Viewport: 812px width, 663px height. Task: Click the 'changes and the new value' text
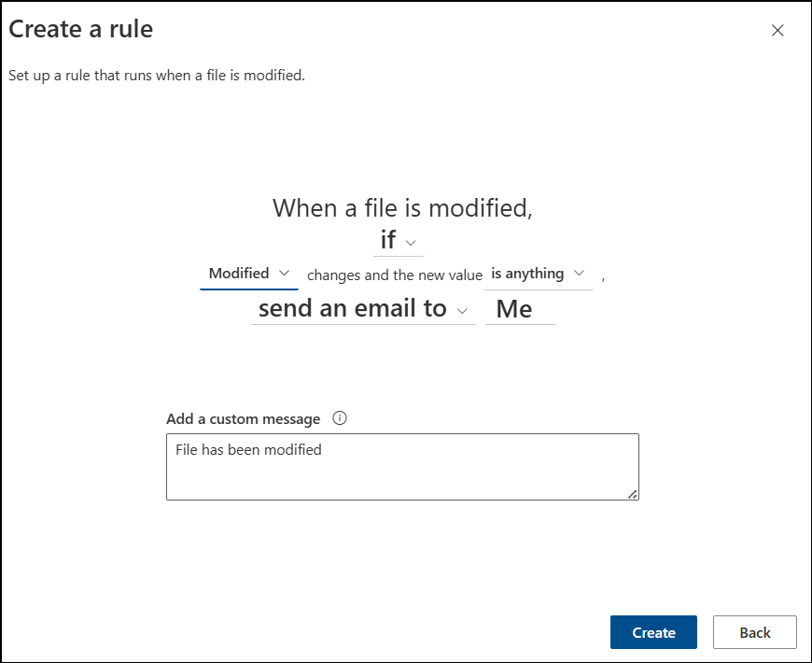click(x=395, y=275)
